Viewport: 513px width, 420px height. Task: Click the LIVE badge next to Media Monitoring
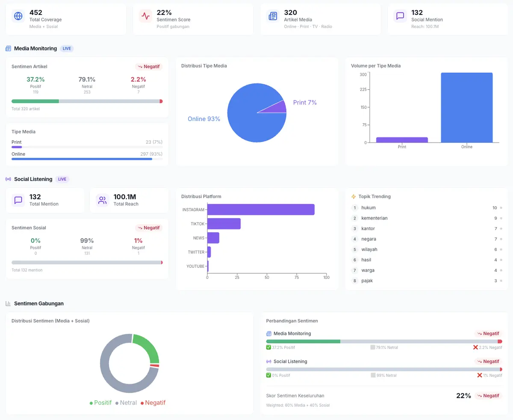pyautogui.click(x=67, y=49)
